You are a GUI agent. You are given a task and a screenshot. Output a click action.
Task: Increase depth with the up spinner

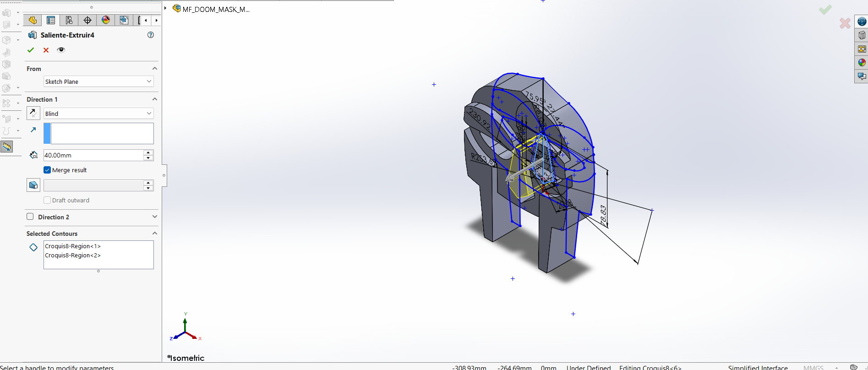pos(148,152)
